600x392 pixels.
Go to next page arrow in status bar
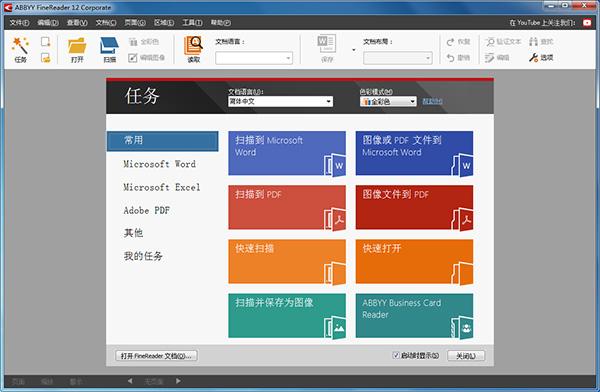(178, 381)
